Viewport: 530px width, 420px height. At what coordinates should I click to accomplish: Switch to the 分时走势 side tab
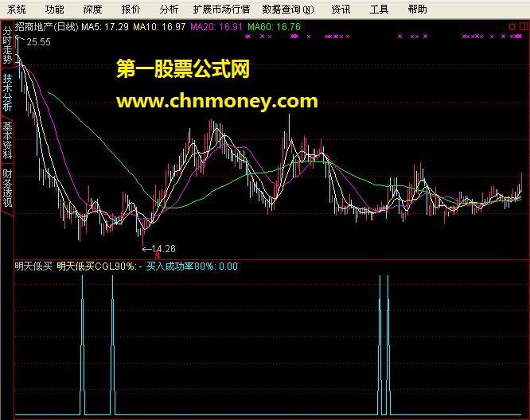(7, 45)
